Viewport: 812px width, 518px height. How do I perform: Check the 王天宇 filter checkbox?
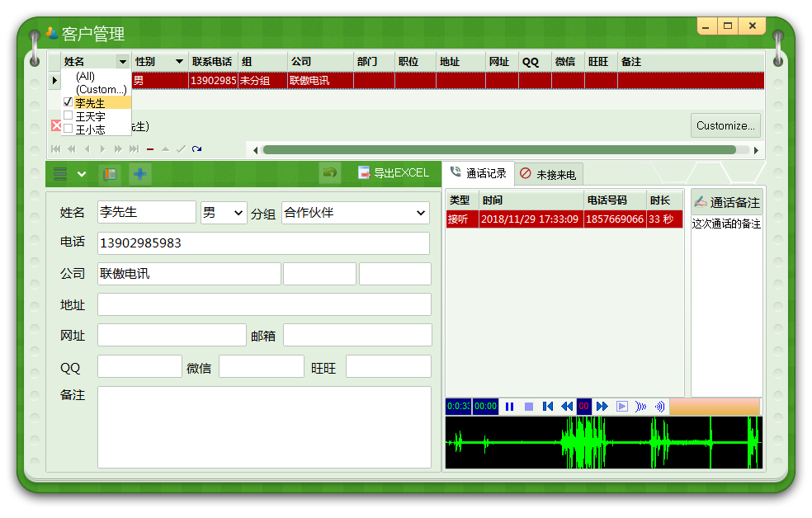[x=68, y=116]
